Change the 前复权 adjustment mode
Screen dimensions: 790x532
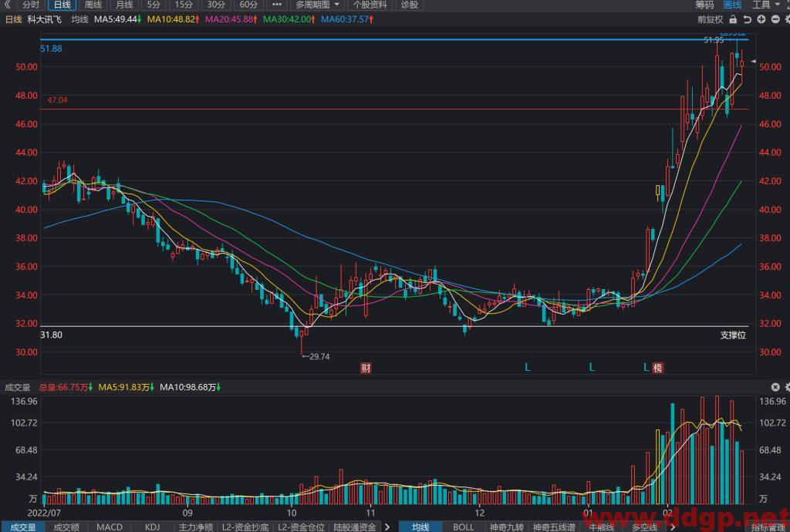tap(710, 19)
